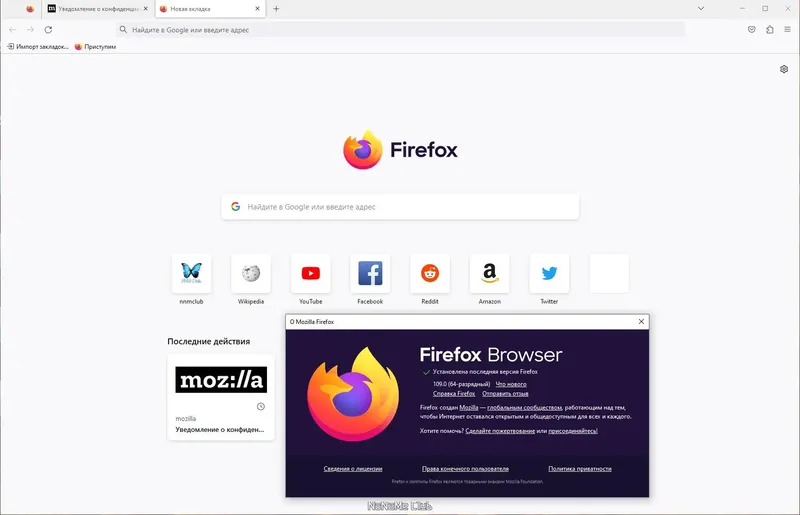Expand the list all tabs chevron
Image resolution: width=800 pixels, height=515 pixels.
pos(701,9)
